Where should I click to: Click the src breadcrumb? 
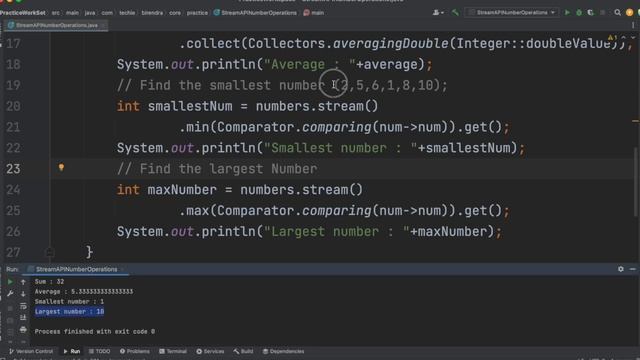pos(56,13)
